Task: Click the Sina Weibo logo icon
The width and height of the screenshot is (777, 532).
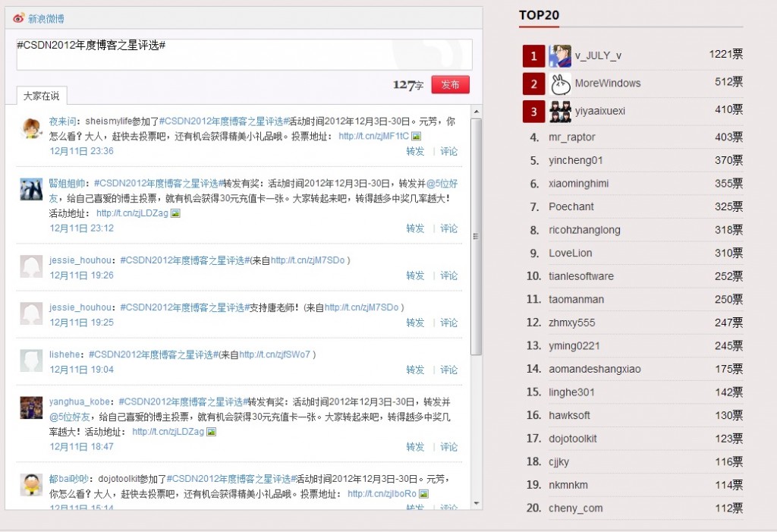Action: [x=19, y=18]
